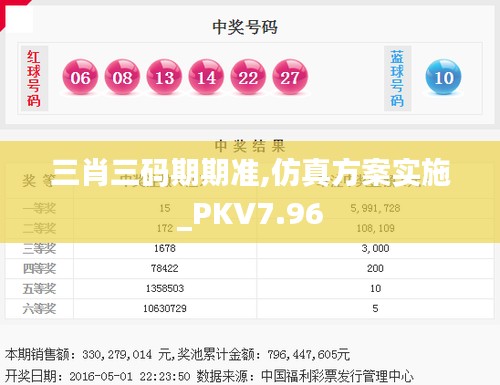The height and width of the screenshot is (385, 500).
Task: Click the blue ball numbered 10
Action: [443, 77]
